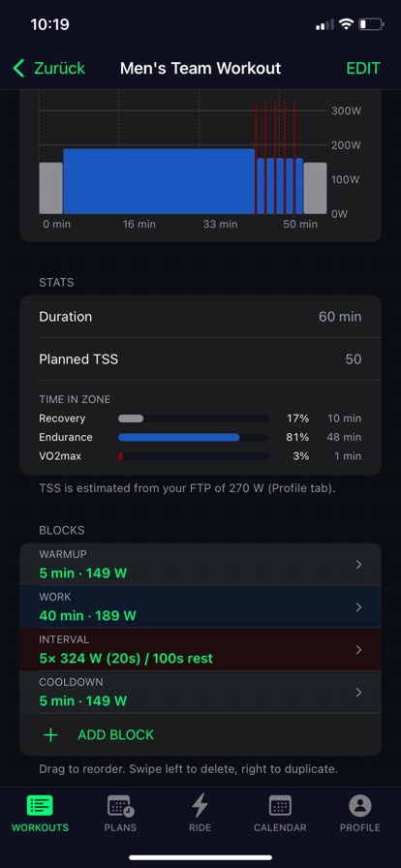Select the Recovery time-in-zone bar
This screenshot has width=401, height=868.
point(194,418)
